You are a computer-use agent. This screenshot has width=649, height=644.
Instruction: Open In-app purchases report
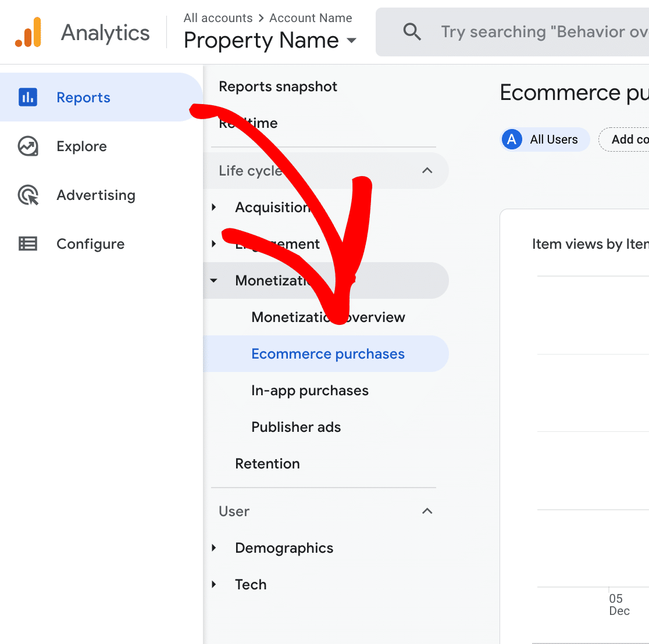click(x=309, y=391)
